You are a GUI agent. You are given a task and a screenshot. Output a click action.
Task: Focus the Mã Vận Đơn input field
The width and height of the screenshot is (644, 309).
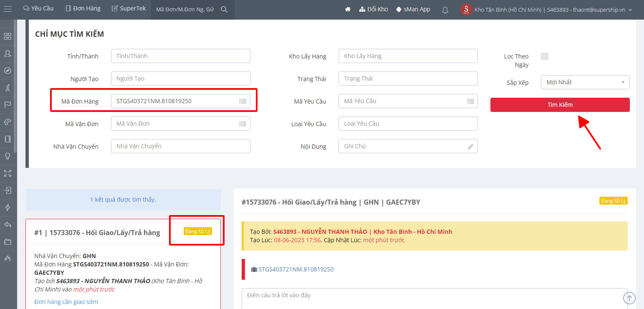click(x=181, y=124)
